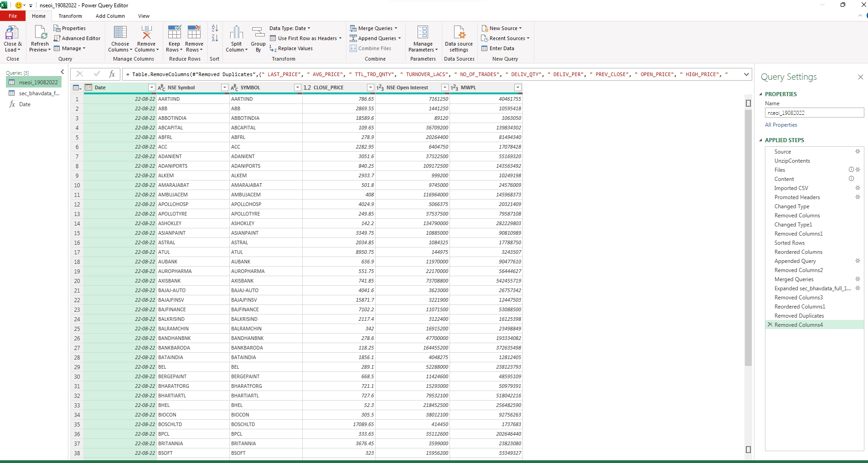Viewport: 868px width, 463px height.
Task: Open query Properties in ribbon
Action: tap(70, 28)
